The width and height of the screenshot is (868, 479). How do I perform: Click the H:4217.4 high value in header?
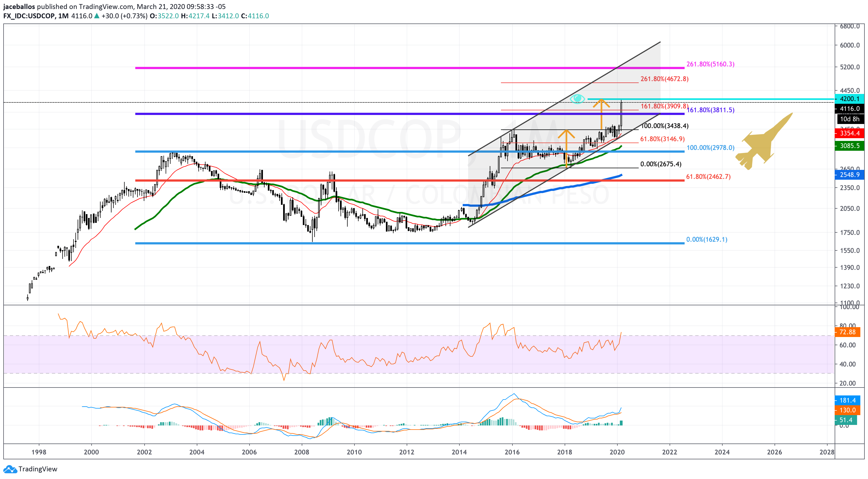coord(195,16)
